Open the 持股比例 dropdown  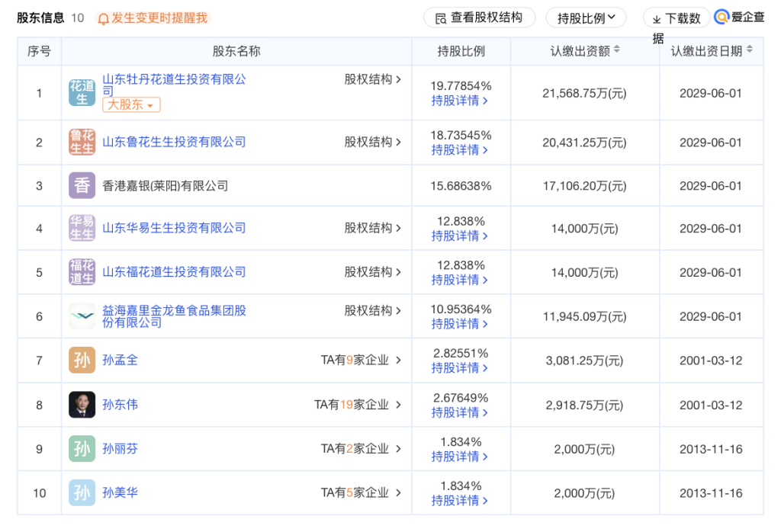pos(586,18)
